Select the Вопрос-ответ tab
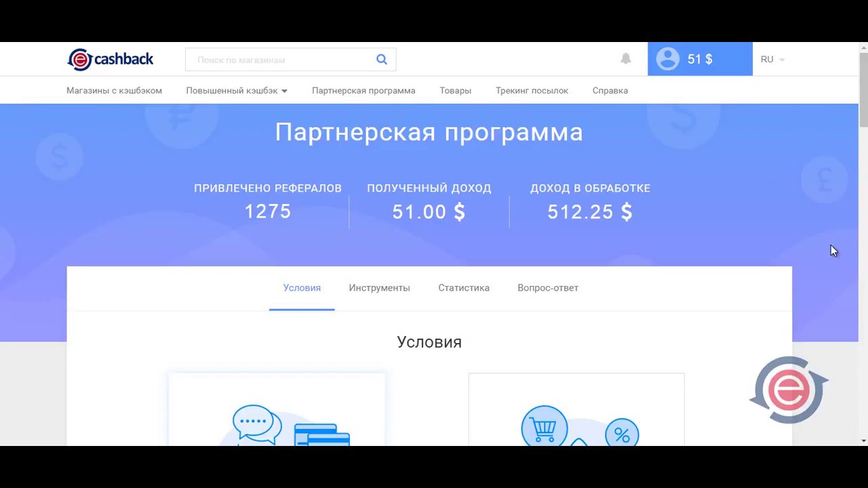The width and height of the screenshot is (868, 488). [x=548, y=288]
